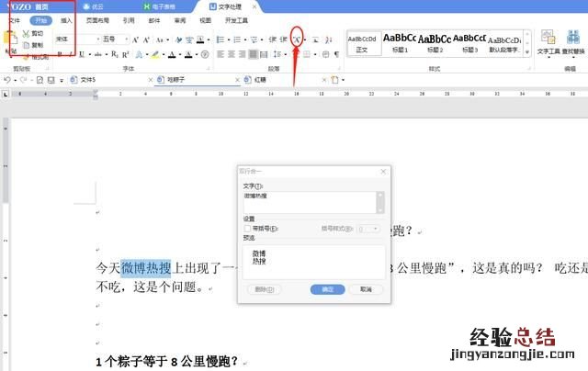Switch to the Insert (插入) ribbon tab
This screenshot has height=371, width=588.
coord(66,20)
